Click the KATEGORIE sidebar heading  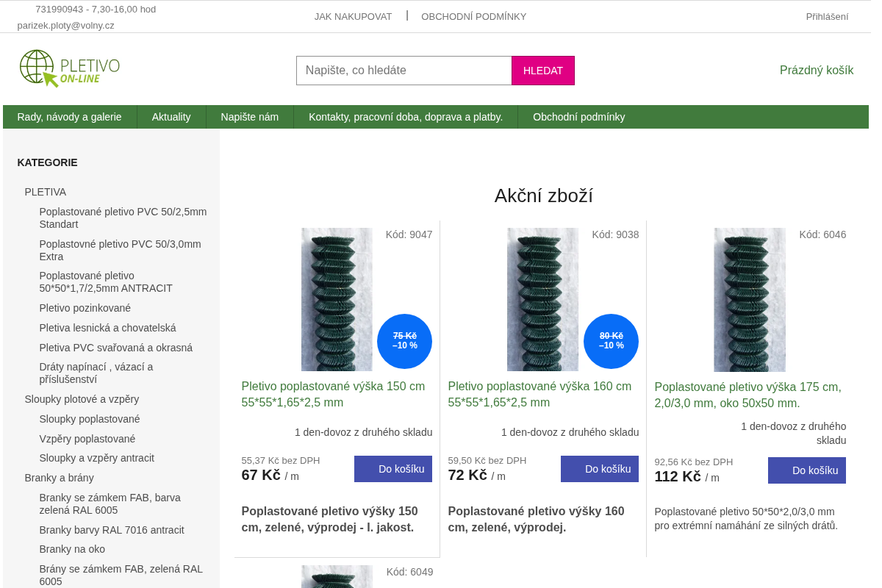click(47, 162)
